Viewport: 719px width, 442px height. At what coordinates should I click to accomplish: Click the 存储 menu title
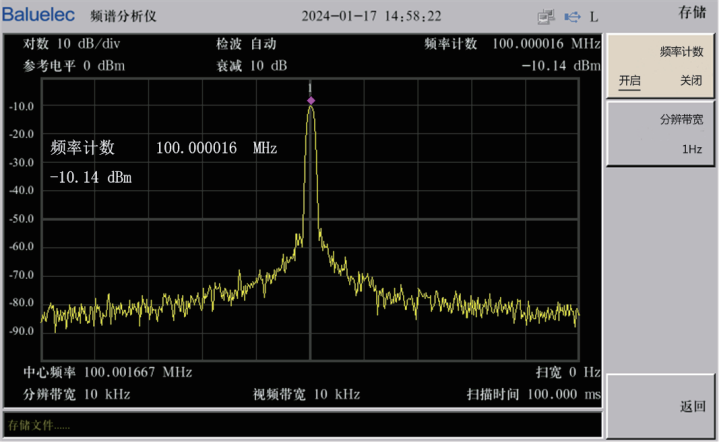point(692,12)
